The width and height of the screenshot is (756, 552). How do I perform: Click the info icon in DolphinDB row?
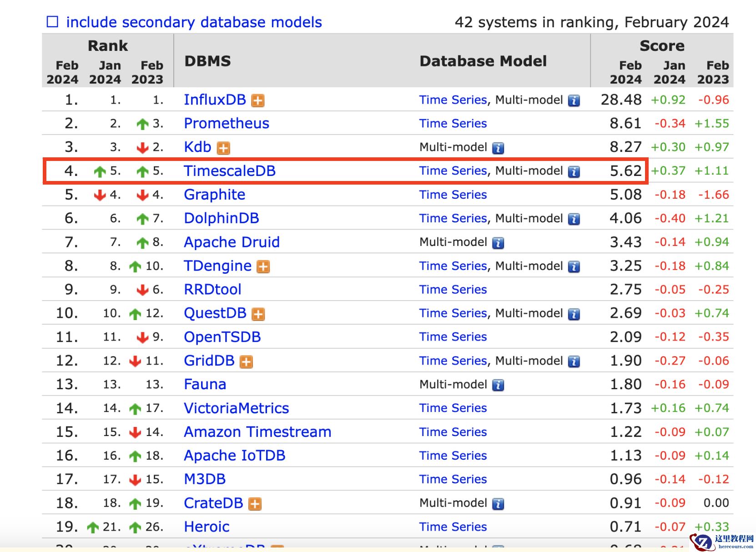coord(574,219)
